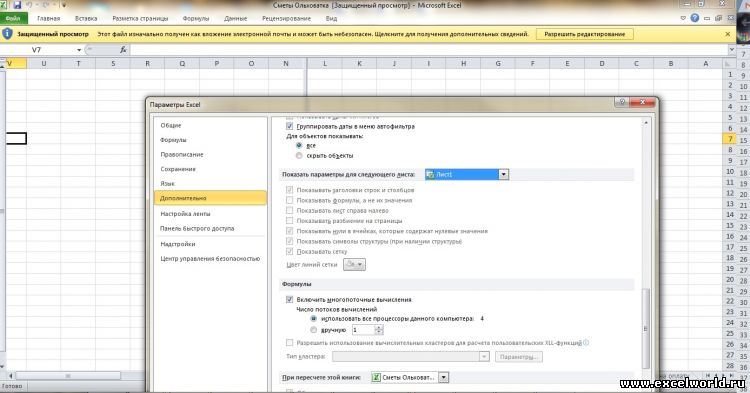Open the Файл tab

13,18
